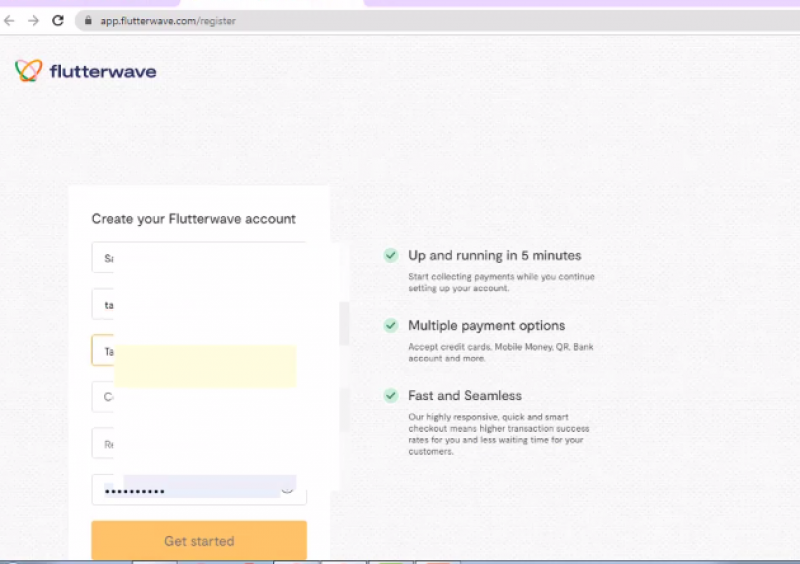Click the address bar URL app.flutterwave.com/register
The width and height of the screenshot is (800, 564).
click(168, 20)
